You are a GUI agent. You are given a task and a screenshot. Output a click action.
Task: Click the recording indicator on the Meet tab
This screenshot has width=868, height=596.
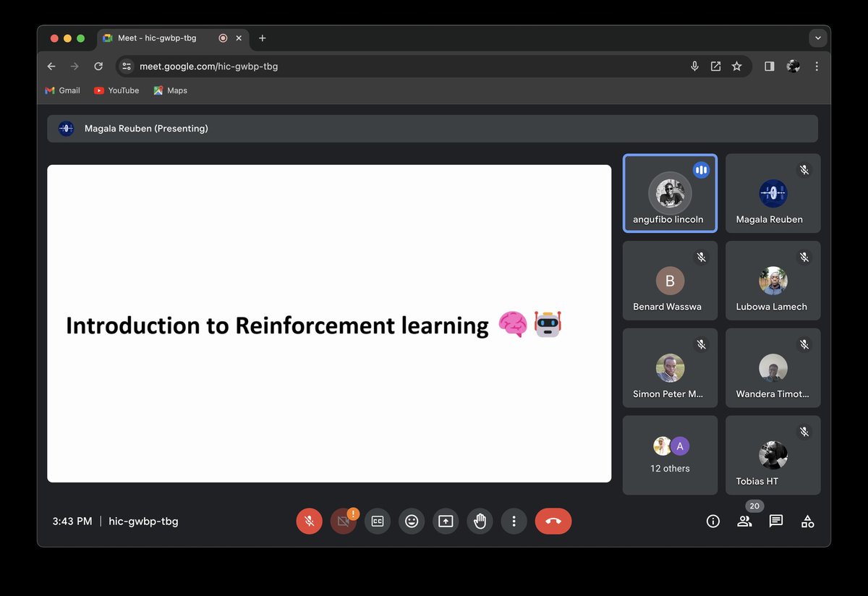coord(223,38)
